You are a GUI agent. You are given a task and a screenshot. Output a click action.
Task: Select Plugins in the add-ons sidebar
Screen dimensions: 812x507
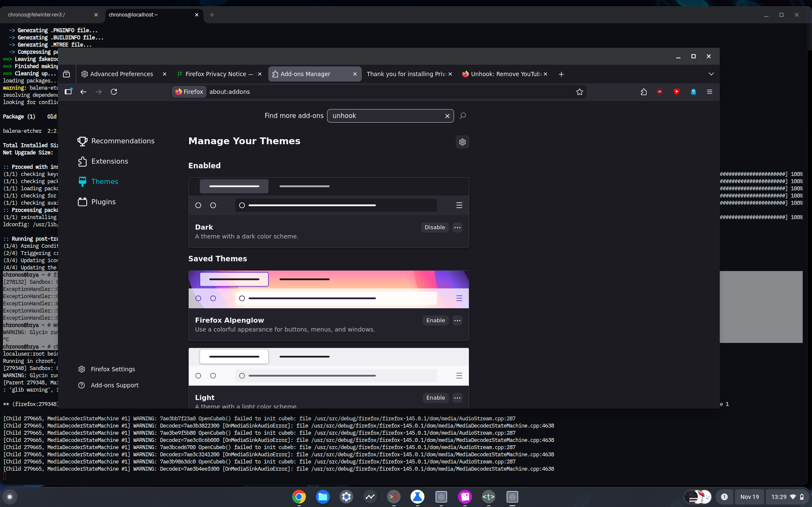point(96,202)
